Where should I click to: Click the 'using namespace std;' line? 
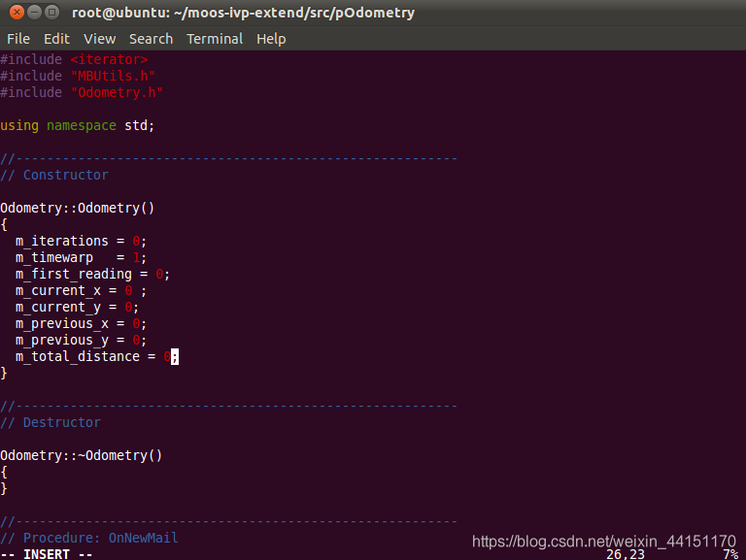pos(78,125)
